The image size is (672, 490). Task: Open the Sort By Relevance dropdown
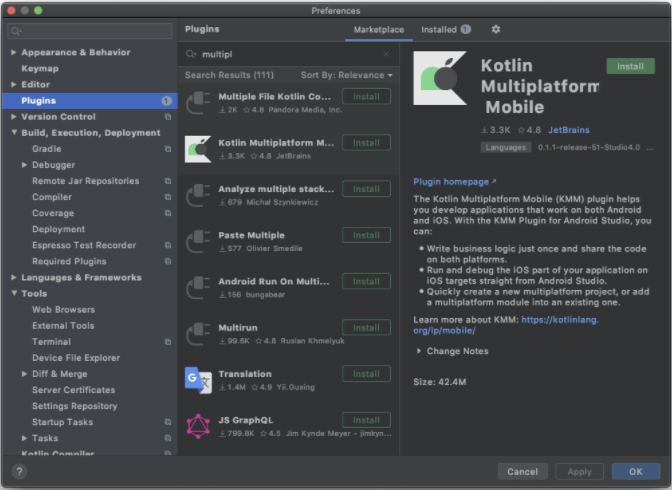346,75
